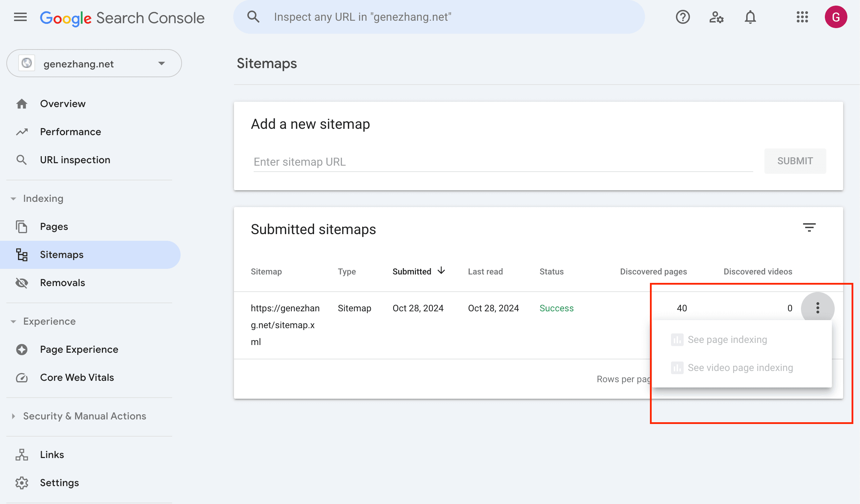Screen dimensions: 860x504
Task: Click the Help question mark icon
Action: click(683, 17)
